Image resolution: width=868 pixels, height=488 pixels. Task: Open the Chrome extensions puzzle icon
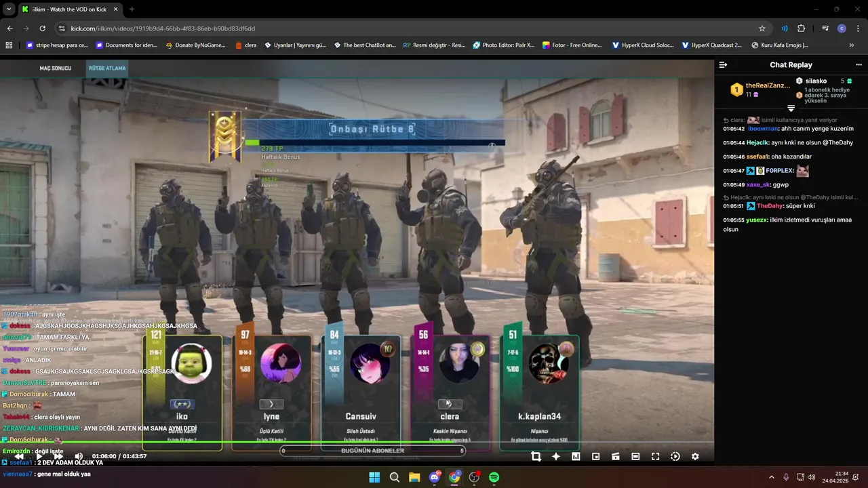pos(802,28)
